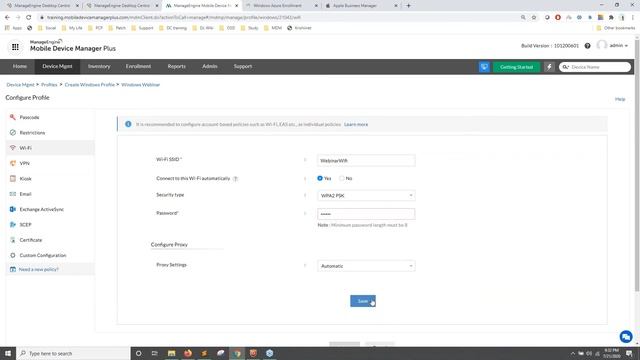The image size is (640, 360).
Task: Click the Wi-Fi SSID input field
Action: click(x=366, y=160)
